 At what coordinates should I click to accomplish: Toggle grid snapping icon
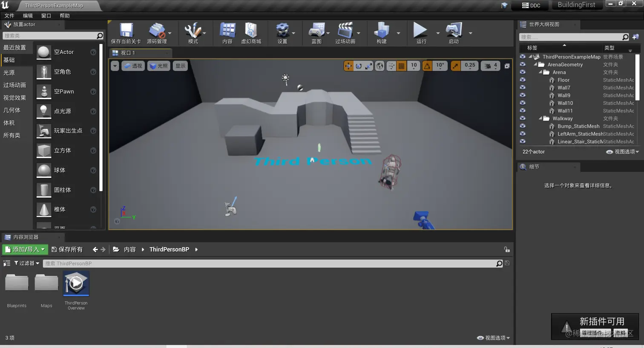[x=401, y=66]
